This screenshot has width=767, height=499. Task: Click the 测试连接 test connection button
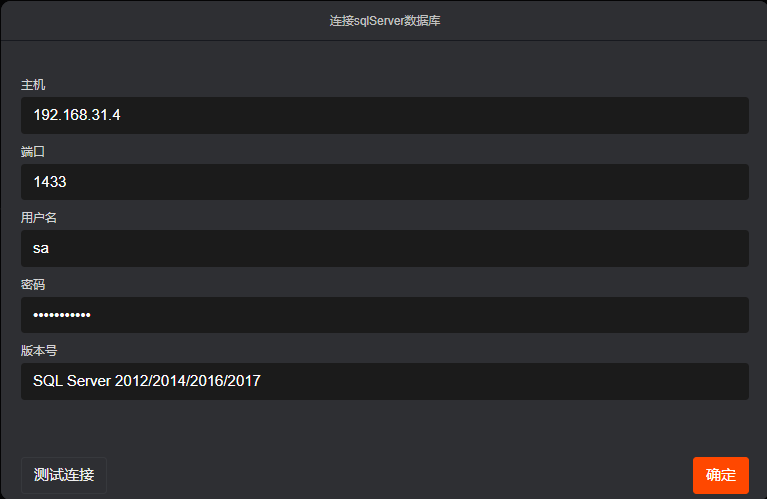tap(64, 475)
